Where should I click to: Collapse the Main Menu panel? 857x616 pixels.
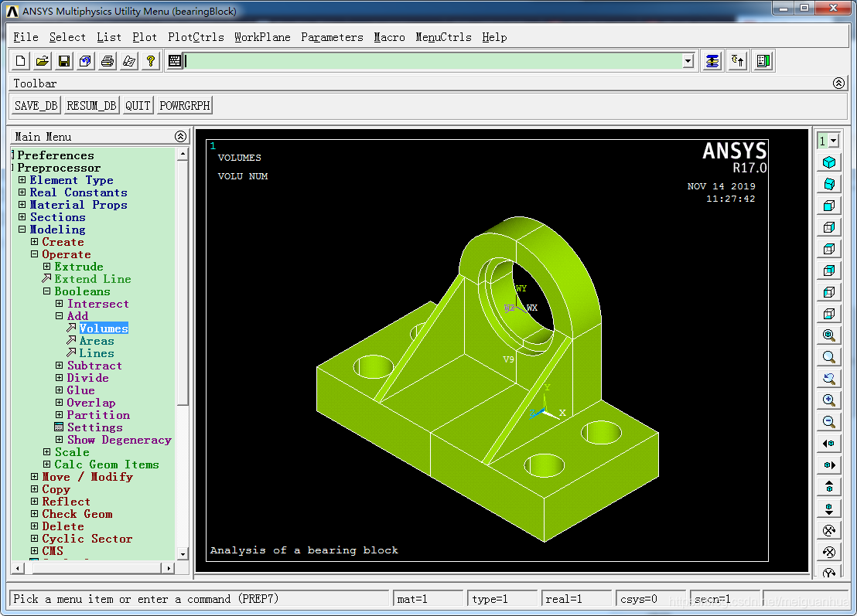point(180,137)
